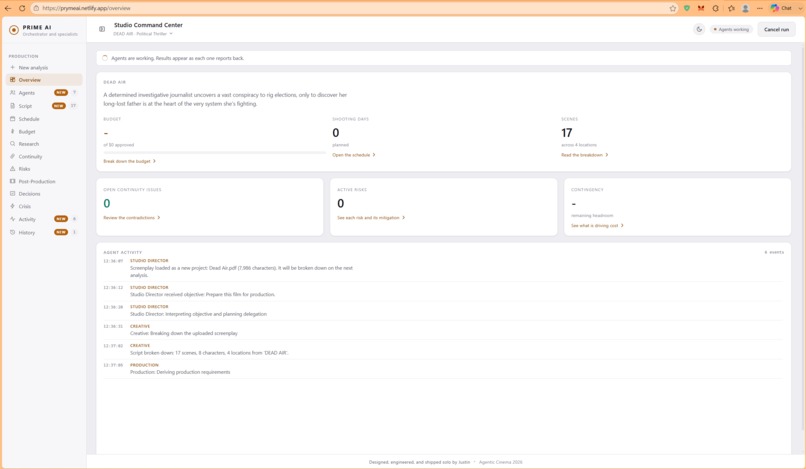This screenshot has width=806, height=469.
Task: Click the Prime AI circular logo
Action: tap(14, 30)
